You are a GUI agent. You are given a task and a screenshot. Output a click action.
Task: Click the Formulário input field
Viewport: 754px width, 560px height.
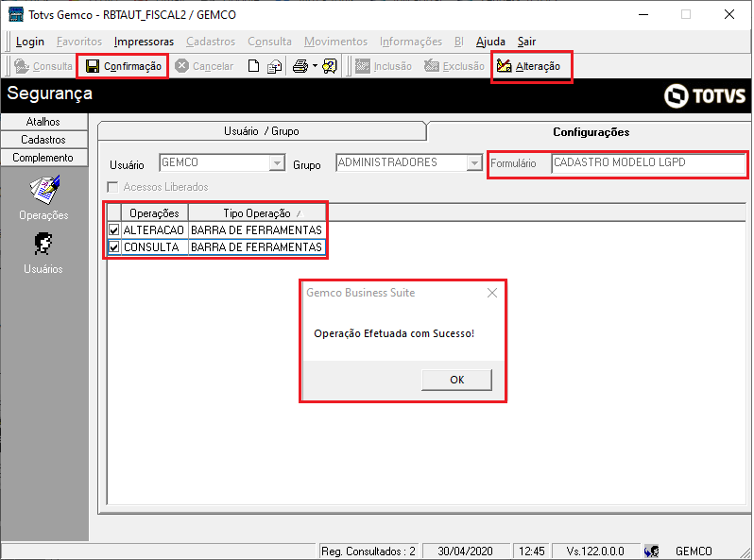click(x=648, y=163)
